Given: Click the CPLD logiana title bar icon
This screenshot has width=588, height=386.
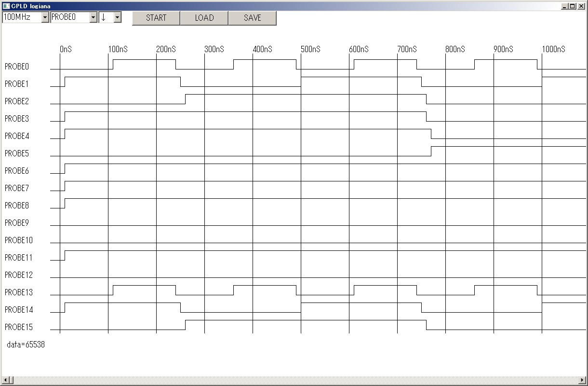Looking at the screenshot, I should (6, 6).
